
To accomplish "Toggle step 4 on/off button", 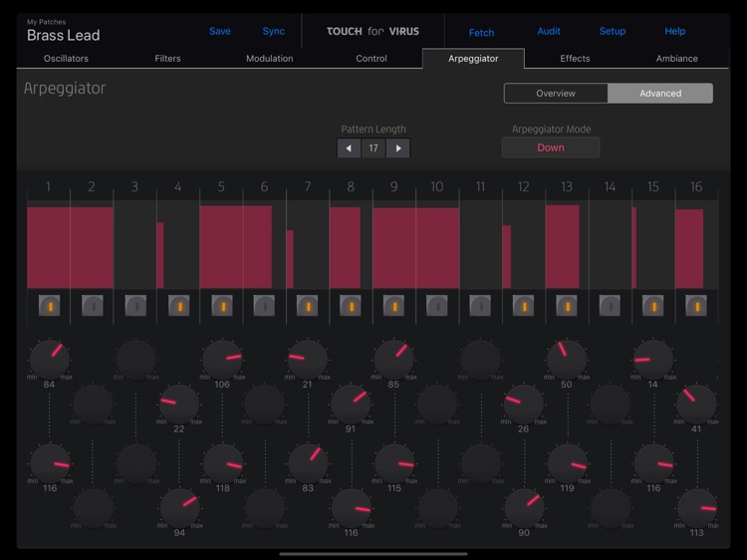I will coord(179,306).
